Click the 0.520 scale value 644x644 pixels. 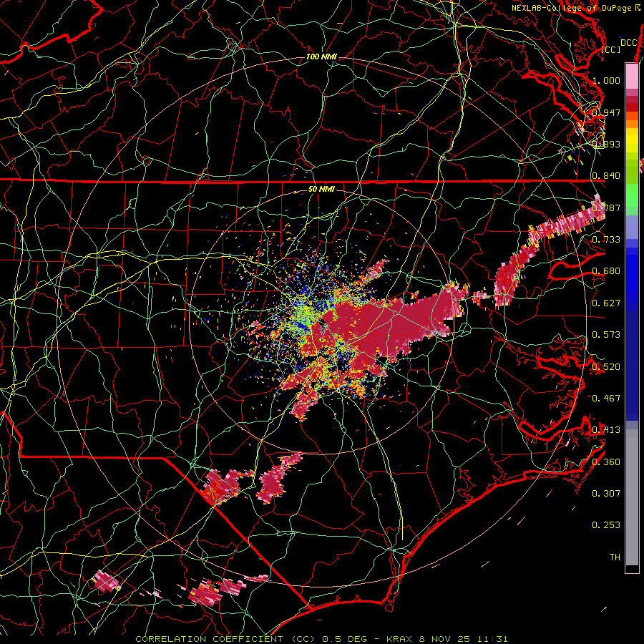(x=606, y=366)
